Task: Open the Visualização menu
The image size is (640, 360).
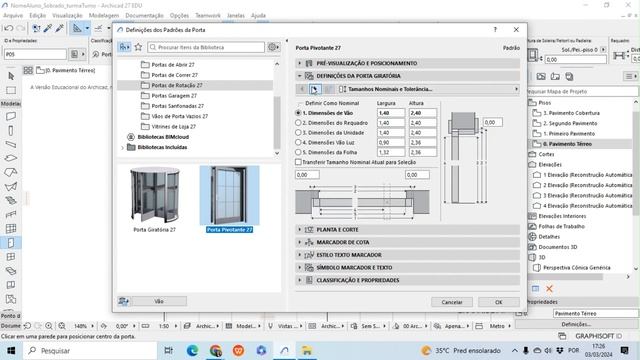Action: tap(67, 16)
